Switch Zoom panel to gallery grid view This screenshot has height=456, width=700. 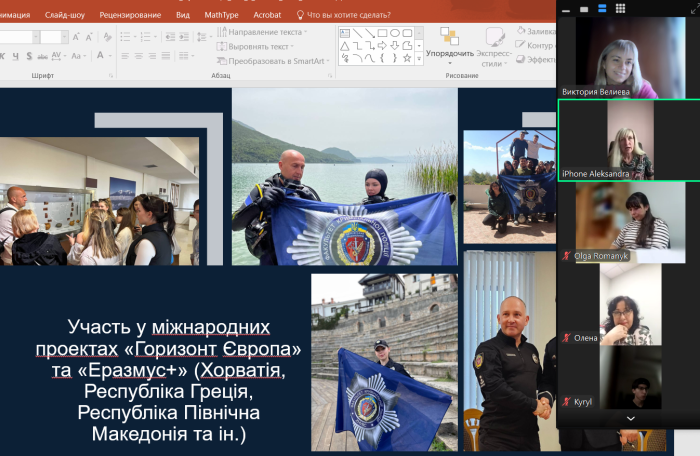[619, 9]
